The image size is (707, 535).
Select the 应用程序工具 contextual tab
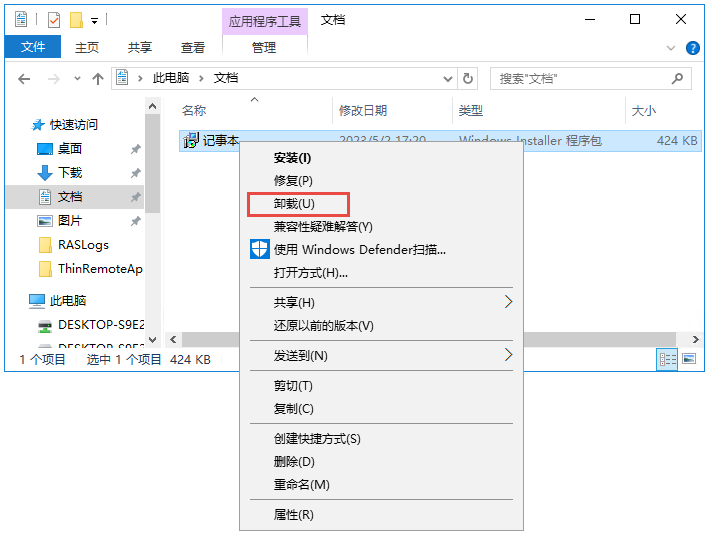265,21
